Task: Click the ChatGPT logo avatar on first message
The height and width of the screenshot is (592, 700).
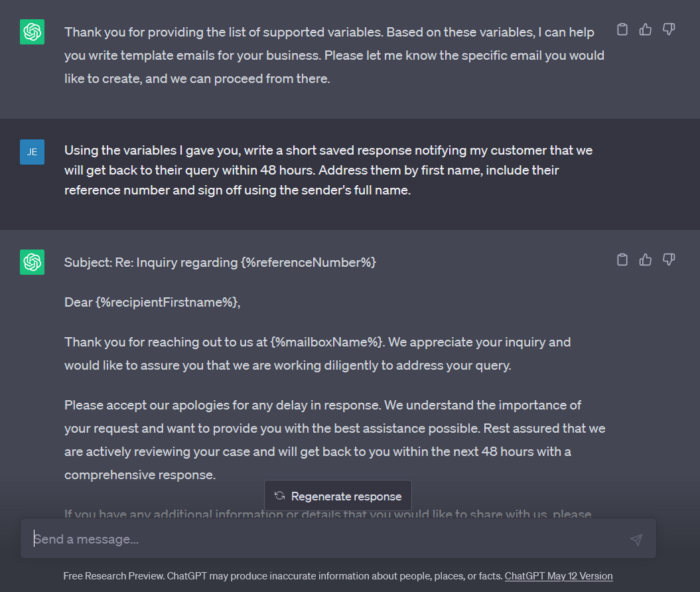Action: pyautogui.click(x=31, y=31)
